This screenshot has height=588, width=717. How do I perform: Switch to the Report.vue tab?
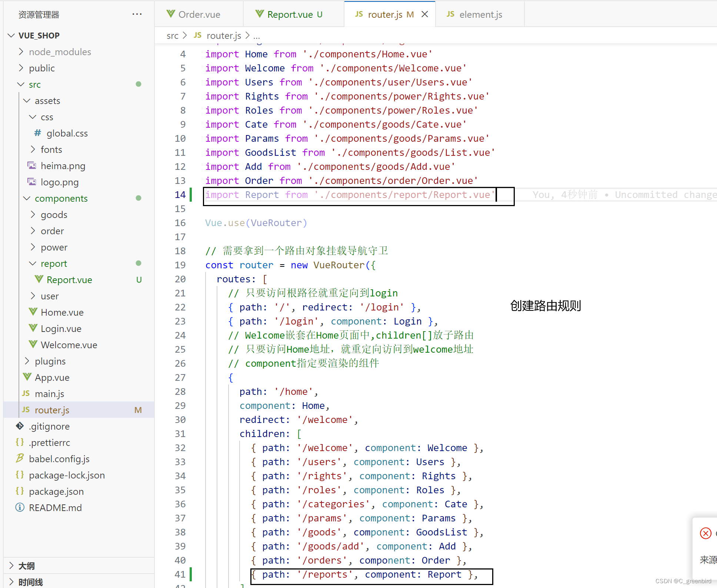tap(294, 14)
